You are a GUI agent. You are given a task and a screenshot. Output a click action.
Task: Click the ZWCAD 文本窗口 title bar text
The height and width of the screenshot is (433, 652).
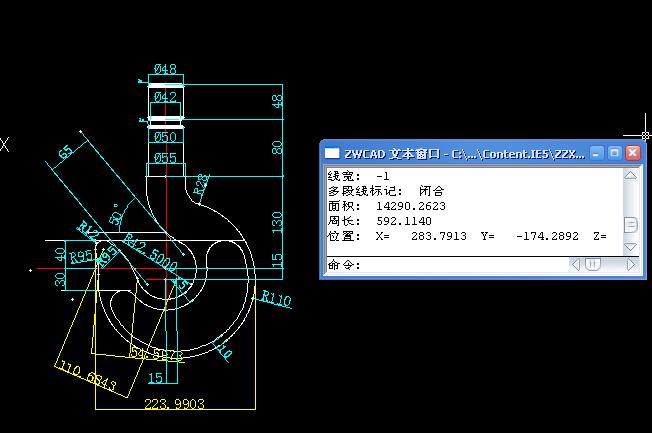392,154
